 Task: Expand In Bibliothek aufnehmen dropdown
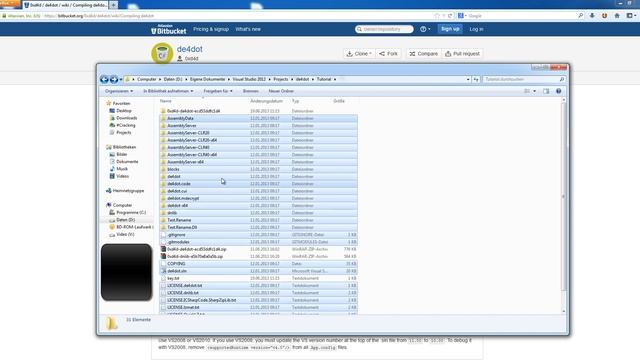[x=168, y=91]
